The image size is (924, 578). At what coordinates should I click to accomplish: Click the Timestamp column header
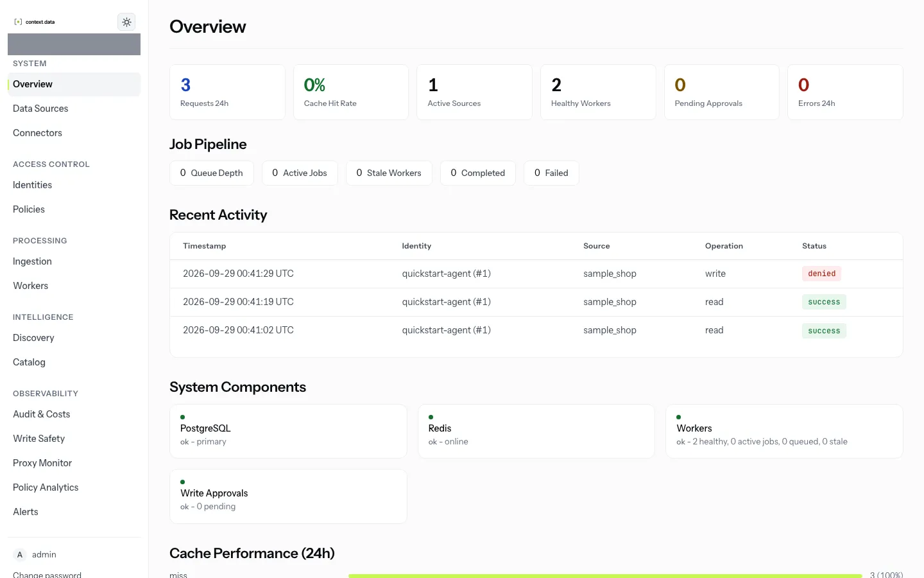tap(204, 246)
